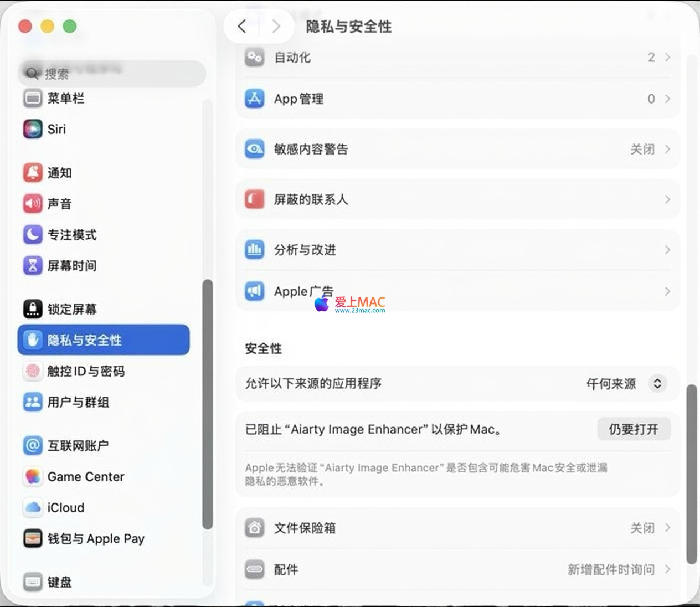Open the Siri settings icon
Screen dimensions: 700x607
click(33, 129)
